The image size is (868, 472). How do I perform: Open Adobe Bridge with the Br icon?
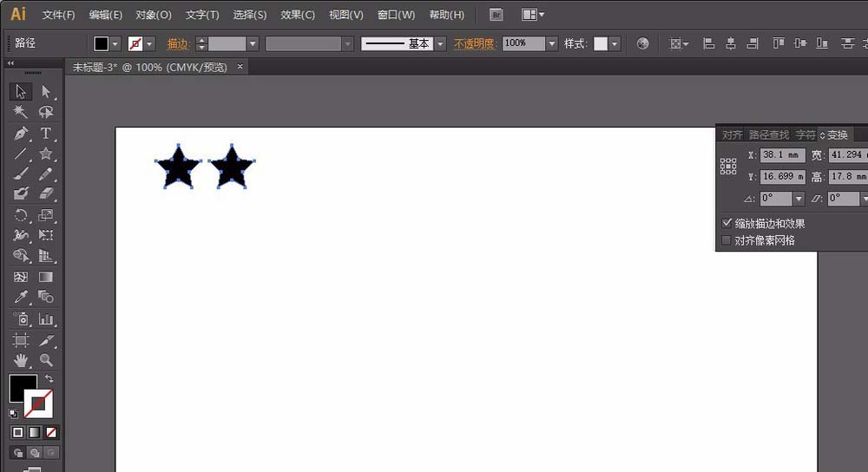tap(496, 15)
